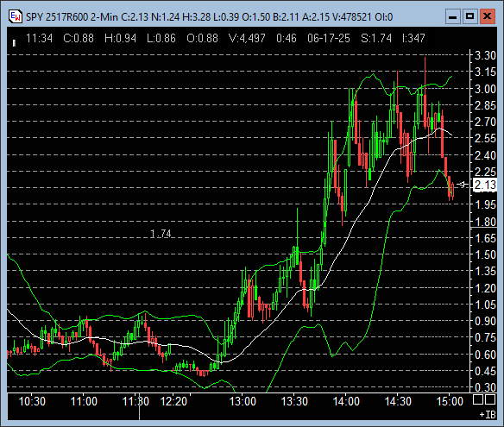This screenshot has height=427, width=504.
Task: Click the V:4,497 volume readout in header
Action: (x=247, y=38)
